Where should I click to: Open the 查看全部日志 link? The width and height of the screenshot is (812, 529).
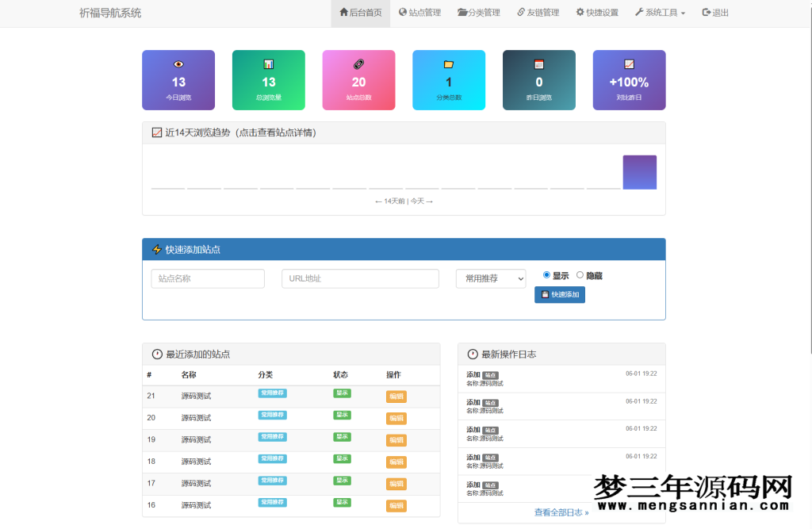click(x=561, y=512)
